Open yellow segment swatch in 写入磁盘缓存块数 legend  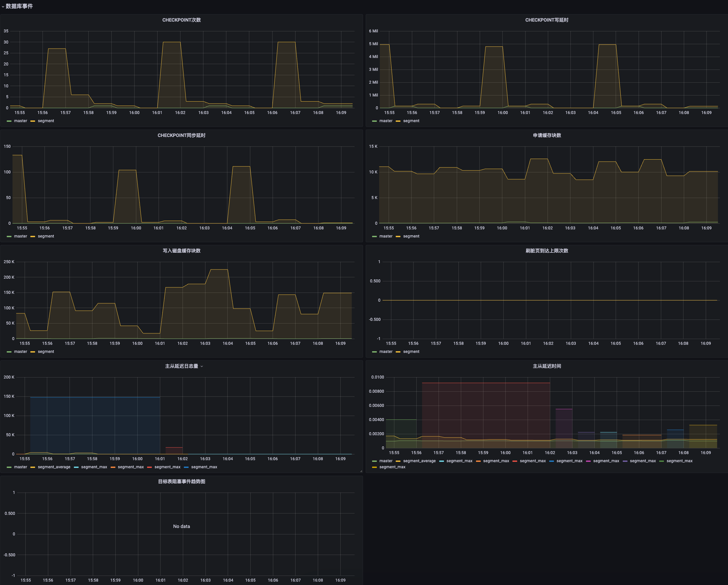tap(33, 352)
